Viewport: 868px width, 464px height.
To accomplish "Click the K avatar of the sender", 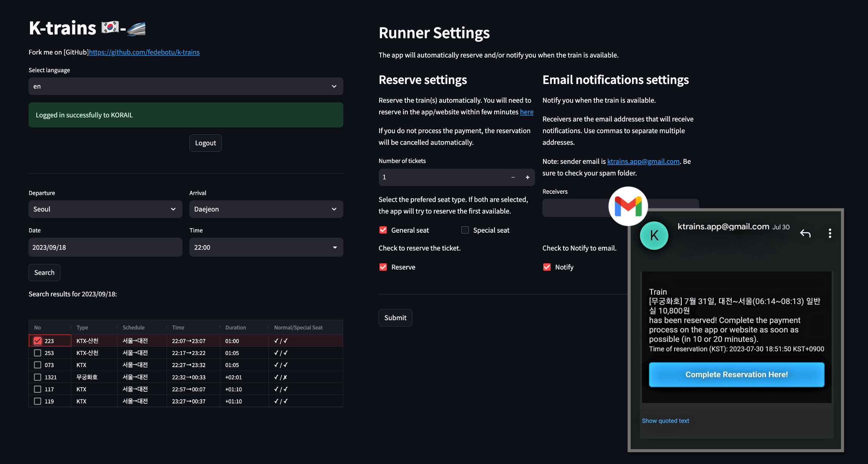I will click(x=654, y=235).
